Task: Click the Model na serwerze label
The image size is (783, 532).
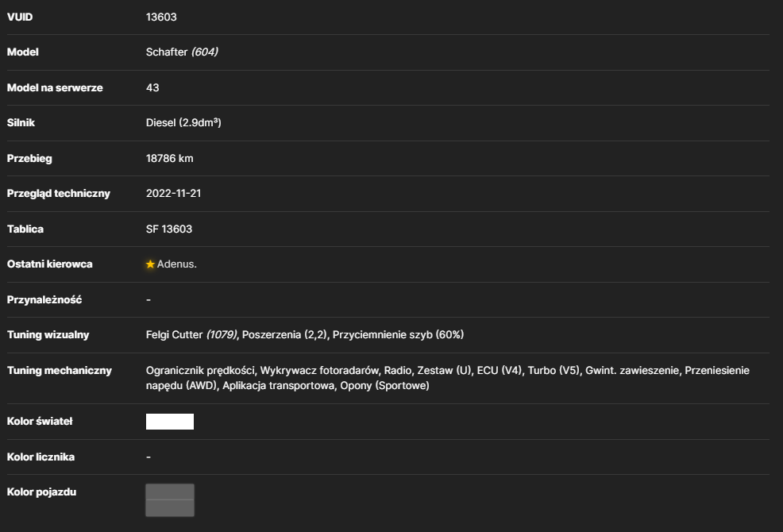Action: (x=55, y=88)
